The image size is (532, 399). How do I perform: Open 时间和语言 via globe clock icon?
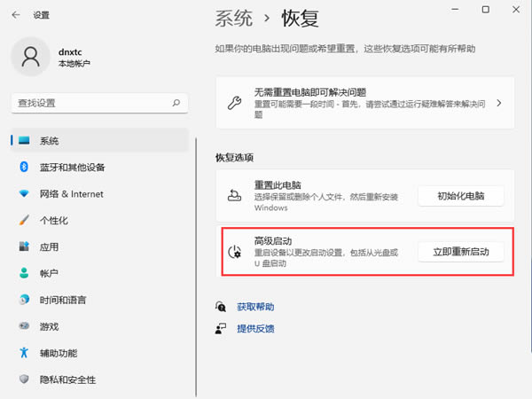[25, 300]
